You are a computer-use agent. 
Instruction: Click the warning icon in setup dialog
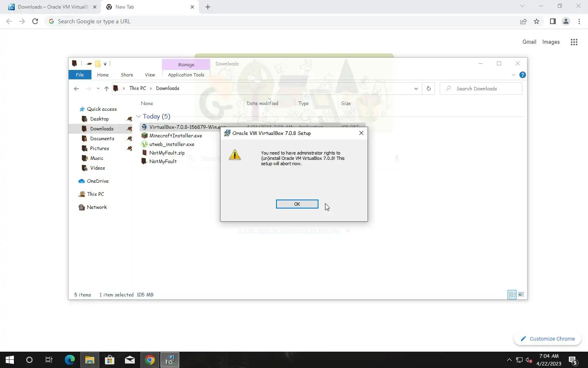pos(235,155)
